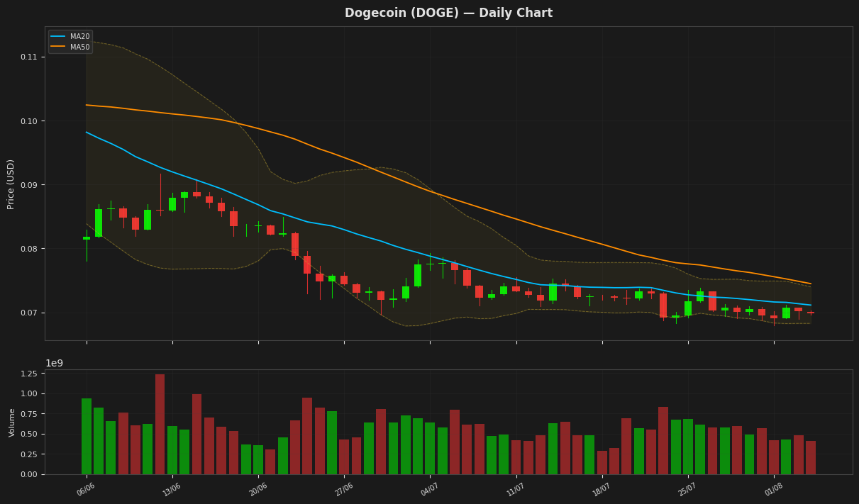Click the 1.25 volume tick label
The height and width of the screenshot is (504, 859).
[x=31, y=374]
